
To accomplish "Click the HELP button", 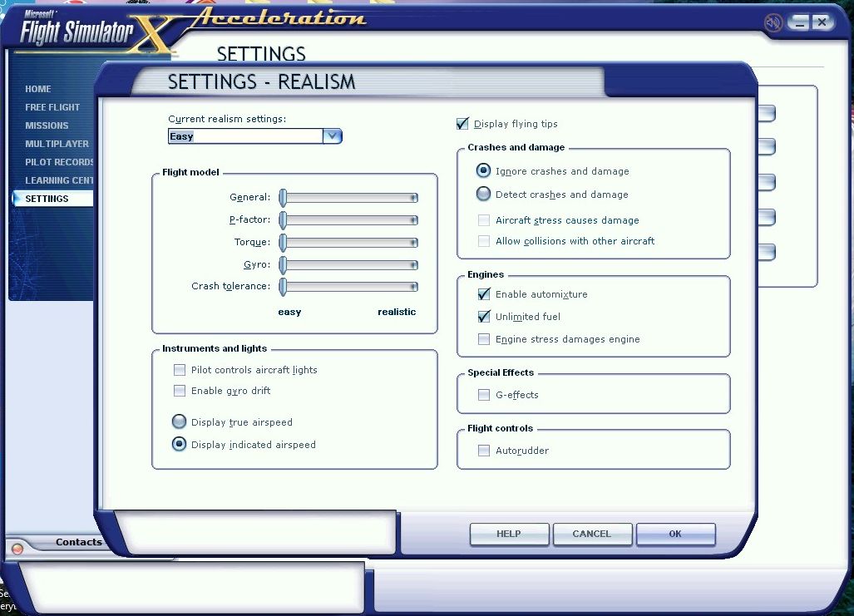I will tap(509, 534).
